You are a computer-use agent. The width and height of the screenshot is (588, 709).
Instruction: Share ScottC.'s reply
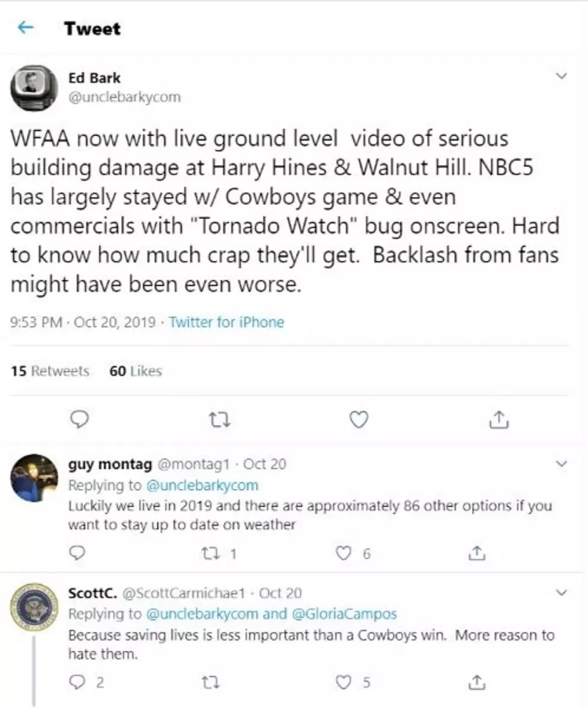(477, 682)
